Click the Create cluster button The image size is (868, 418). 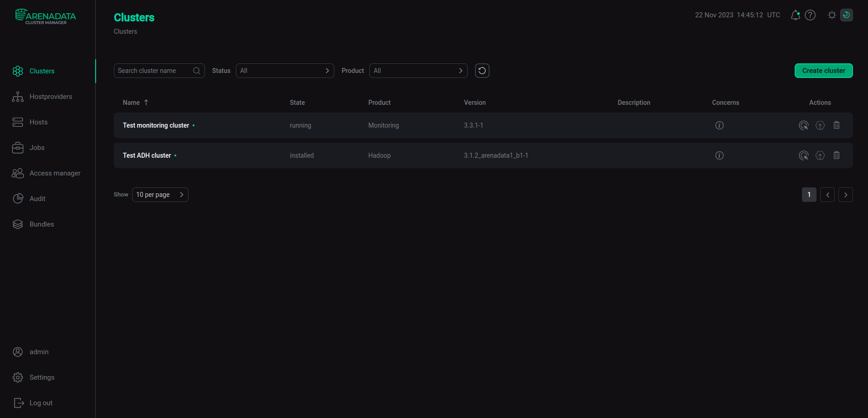(x=824, y=71)
